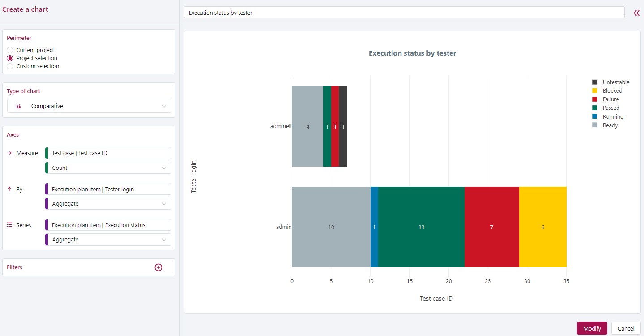The image size is (644, 336).
Task: Click the By axis up-arrow icon
Action: [x=10, y=190]
